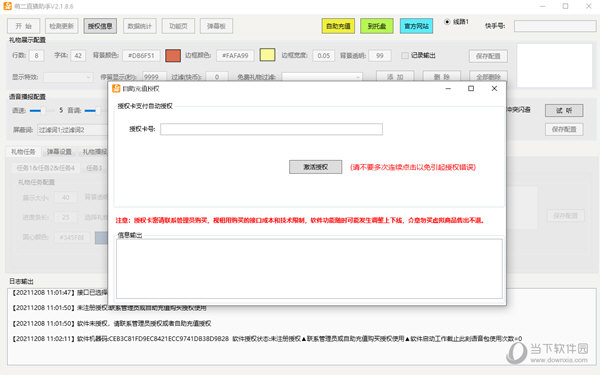
Task: Click the yellow 自助充值 button
Action: pos(338,26)
